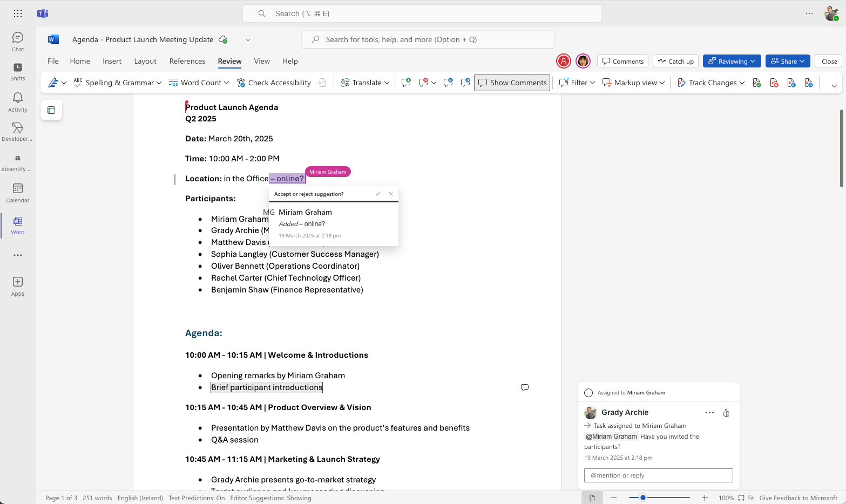The height and width of the screenshot is (504, 846).
Task: Close the Word document view
Action: click(x=829, y=61)
